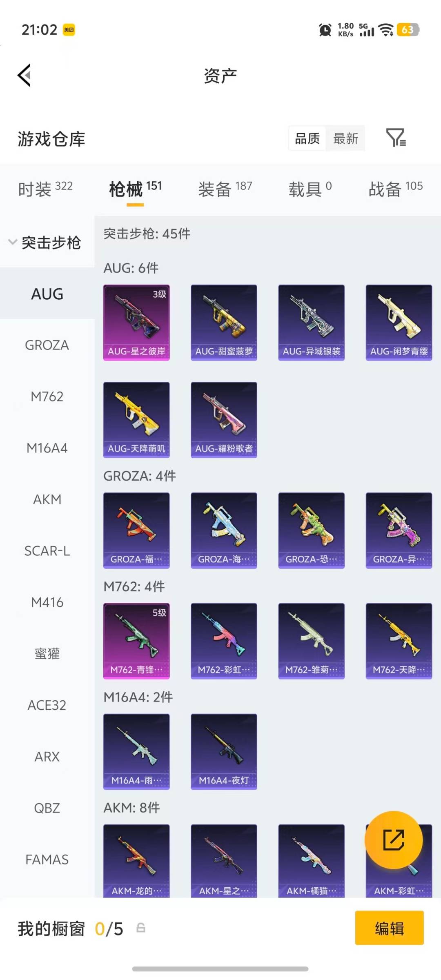Open the AUG-耀粉歌者 skin
Image resolution: width=441 pixels, height=980 pixels.
[x=224, y=420]
